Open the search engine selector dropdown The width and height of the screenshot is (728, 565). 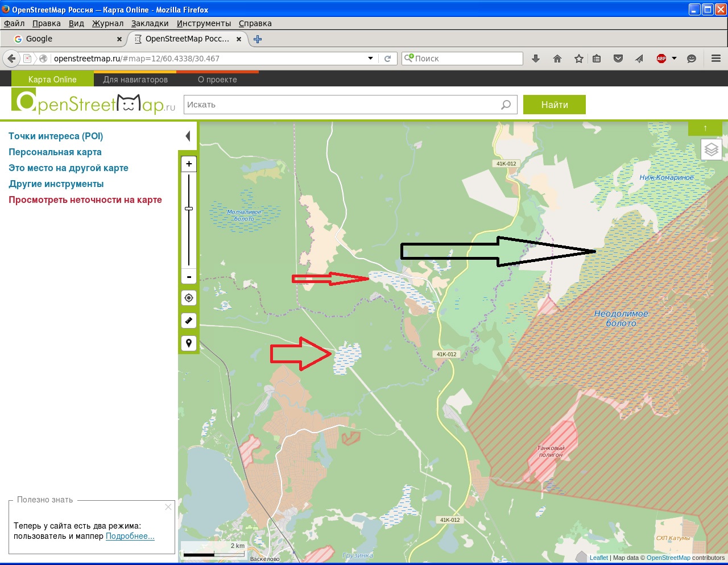point(408,58)
